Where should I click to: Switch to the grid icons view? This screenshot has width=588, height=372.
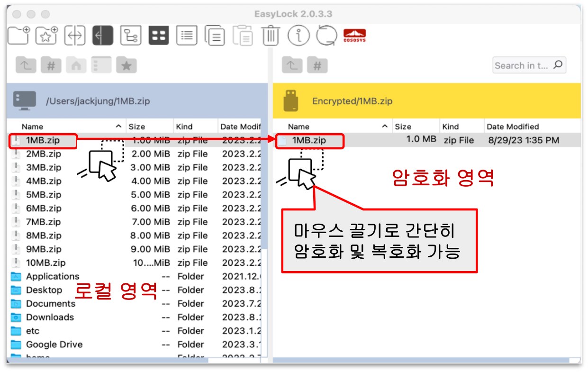click(159, 36)
